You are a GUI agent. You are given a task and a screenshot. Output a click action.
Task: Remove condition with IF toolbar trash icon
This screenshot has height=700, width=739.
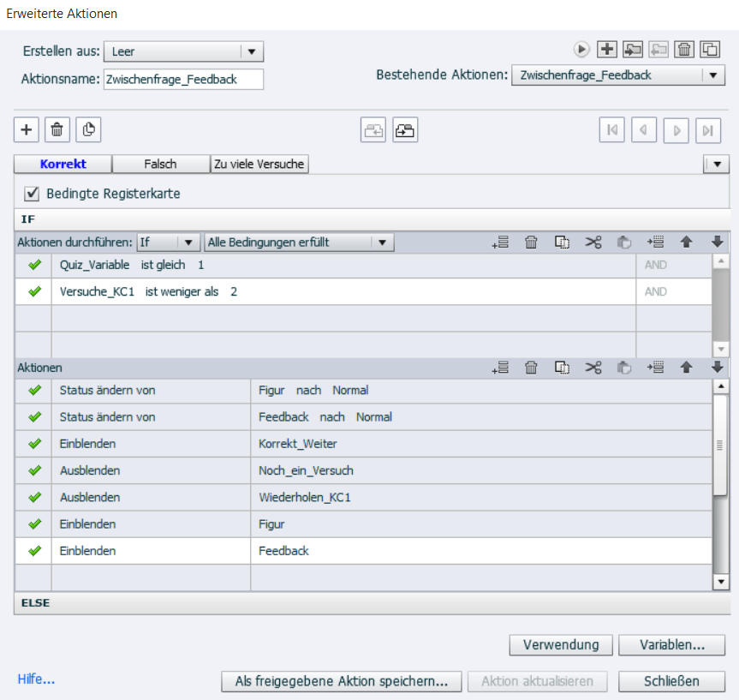point(531,242)
